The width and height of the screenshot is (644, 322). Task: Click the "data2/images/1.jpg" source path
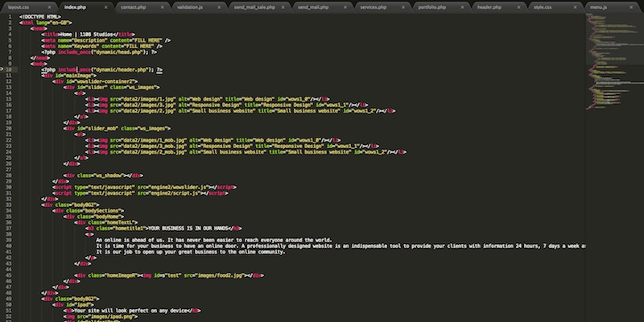click(x=147, y=99)
